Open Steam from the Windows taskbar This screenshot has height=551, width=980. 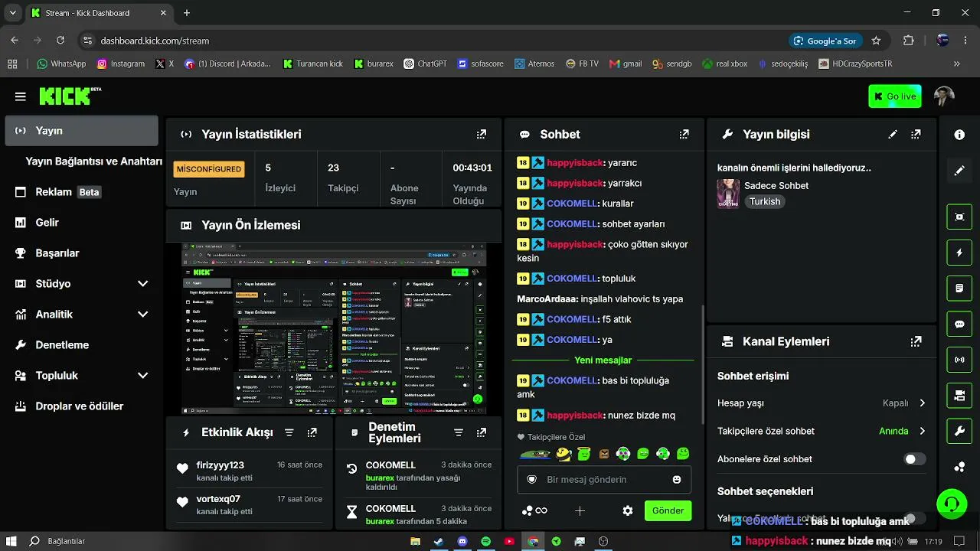(439, 542)
